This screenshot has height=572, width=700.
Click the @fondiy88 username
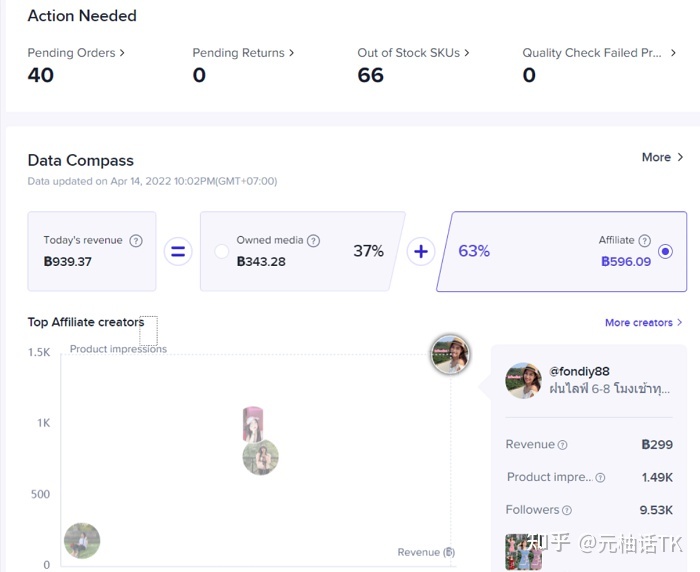point(579,372)
